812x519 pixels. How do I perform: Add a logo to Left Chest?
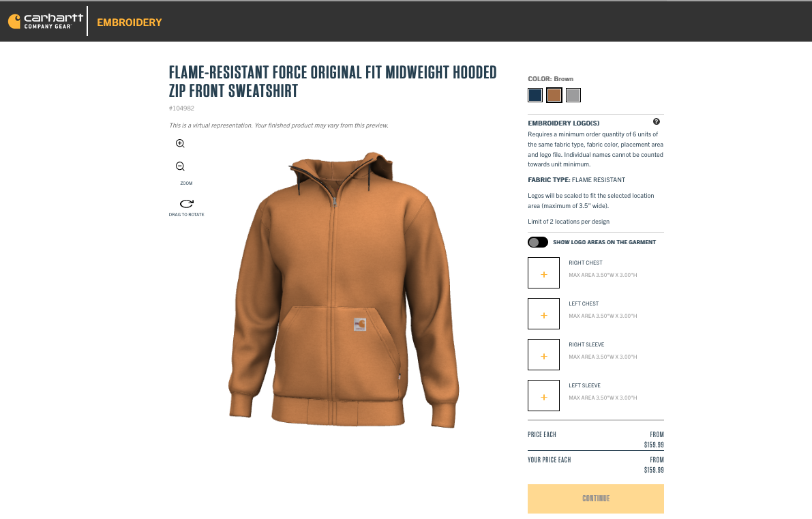pyautogui.click(x=544, y=314)
